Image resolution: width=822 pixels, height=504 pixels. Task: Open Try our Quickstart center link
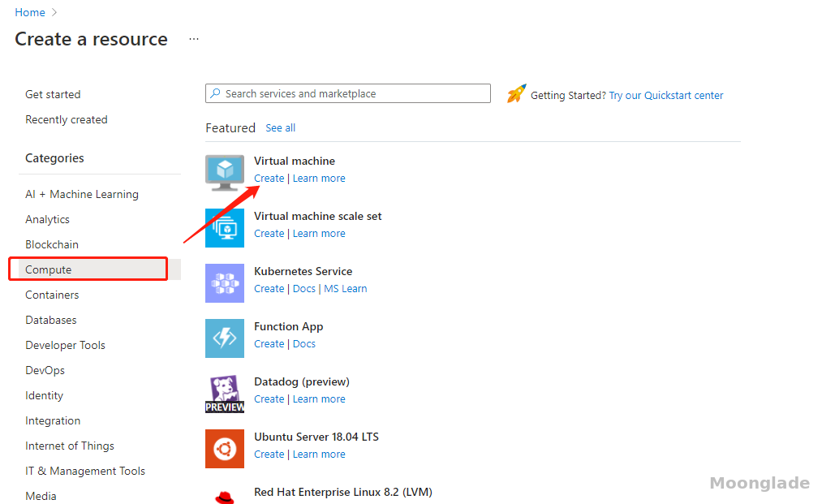click(x=665, y=96)
